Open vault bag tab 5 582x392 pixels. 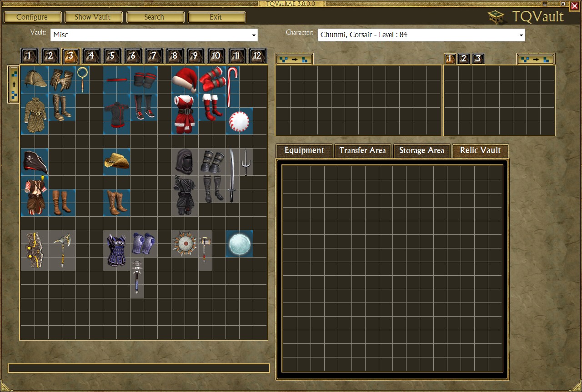(112, 56)
